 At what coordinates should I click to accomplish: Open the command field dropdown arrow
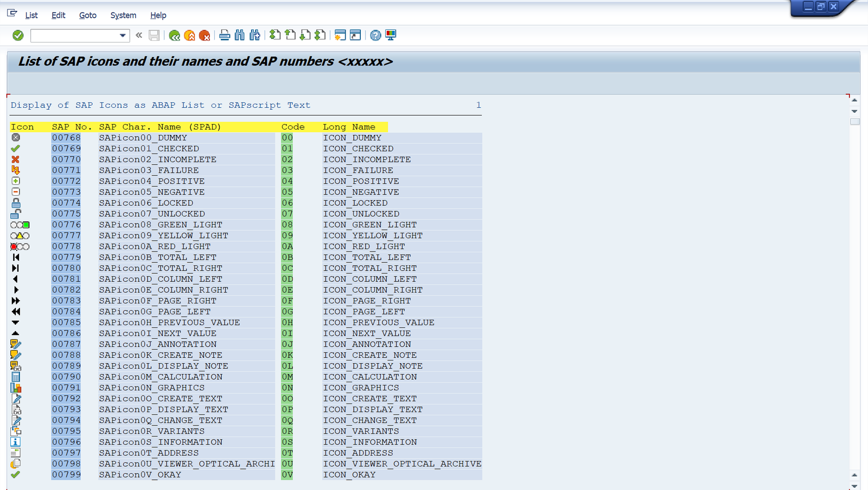pyautogui.click(x=123, y=36)
